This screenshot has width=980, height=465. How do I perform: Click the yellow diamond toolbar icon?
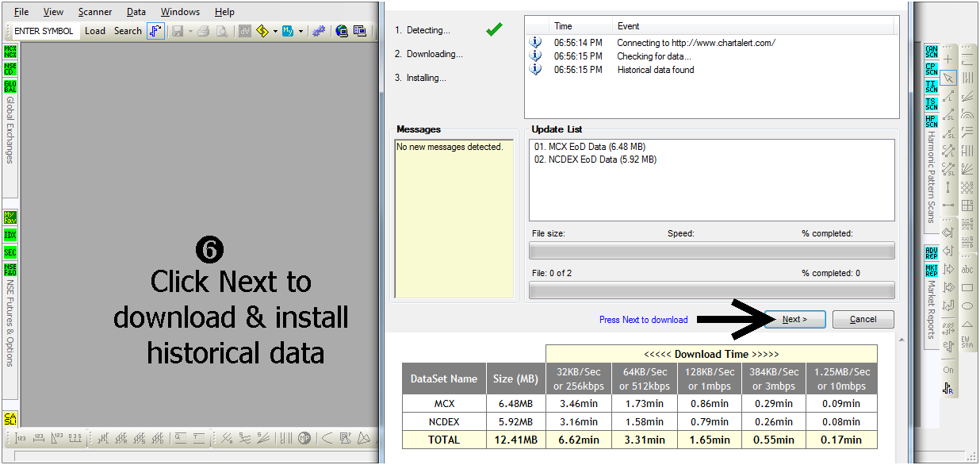click(262, 31)
